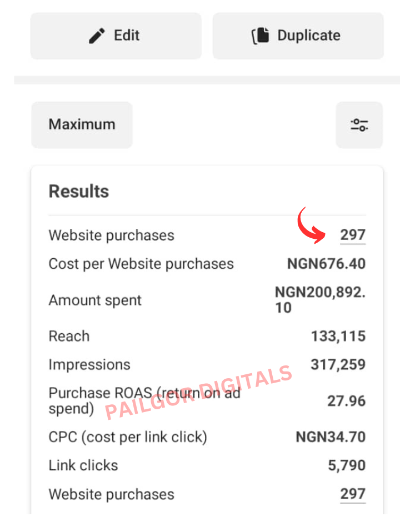Screen dimensions: 400x532
Task: Click the Reach value 133,115
Action: 338,336
